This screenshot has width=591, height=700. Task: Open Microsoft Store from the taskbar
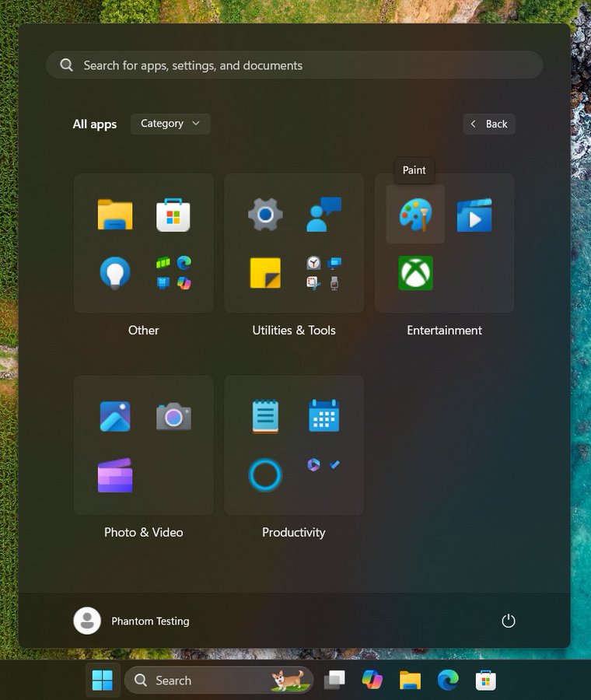[x=486, y=680]
